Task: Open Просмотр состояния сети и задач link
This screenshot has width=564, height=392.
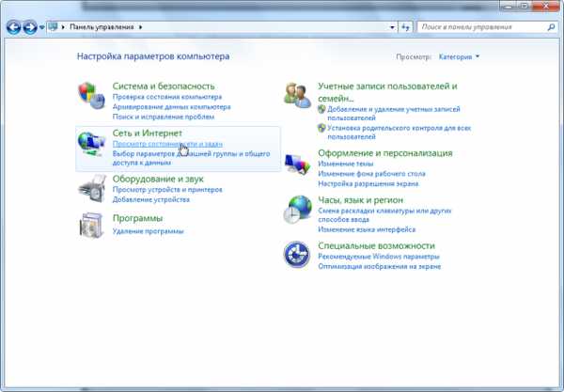Action: click(167, 144)
